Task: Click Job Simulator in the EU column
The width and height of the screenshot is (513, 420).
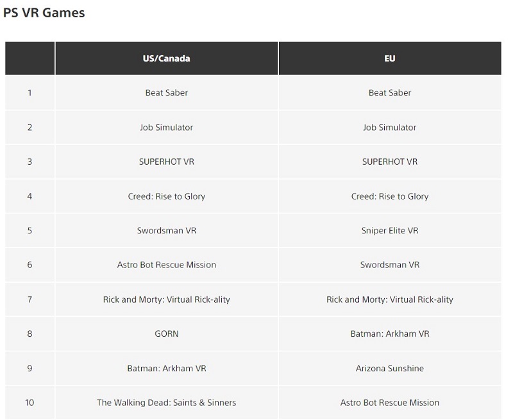Action: 390,128
